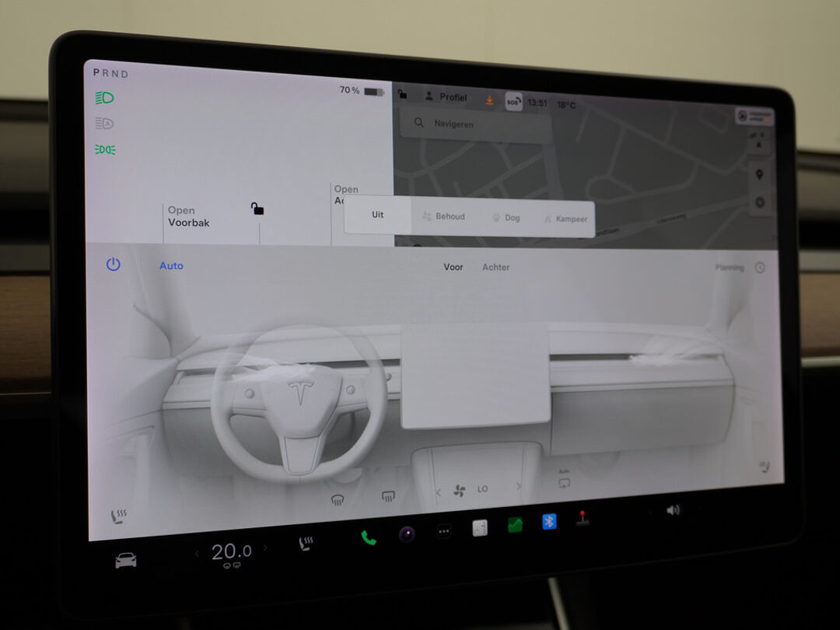Tap the unlock padlock on car view
Screen dimensions: 840x630
point(257,208)
